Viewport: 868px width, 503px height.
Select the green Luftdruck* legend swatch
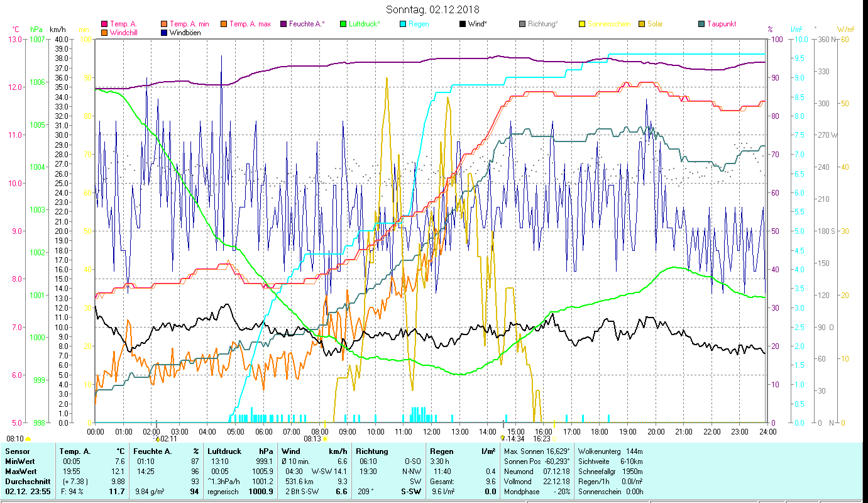[x=343, y=25]
